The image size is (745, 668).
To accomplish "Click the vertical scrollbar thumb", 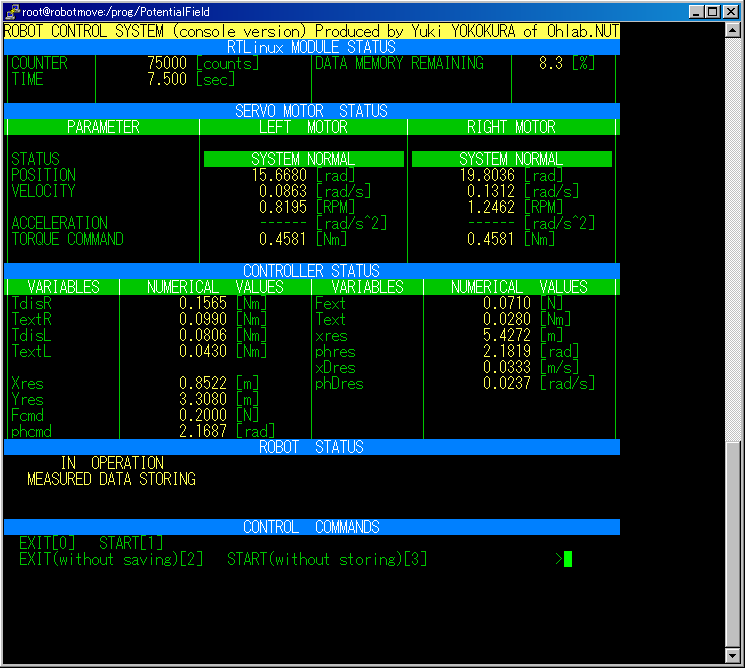I will tap(733, 545).
